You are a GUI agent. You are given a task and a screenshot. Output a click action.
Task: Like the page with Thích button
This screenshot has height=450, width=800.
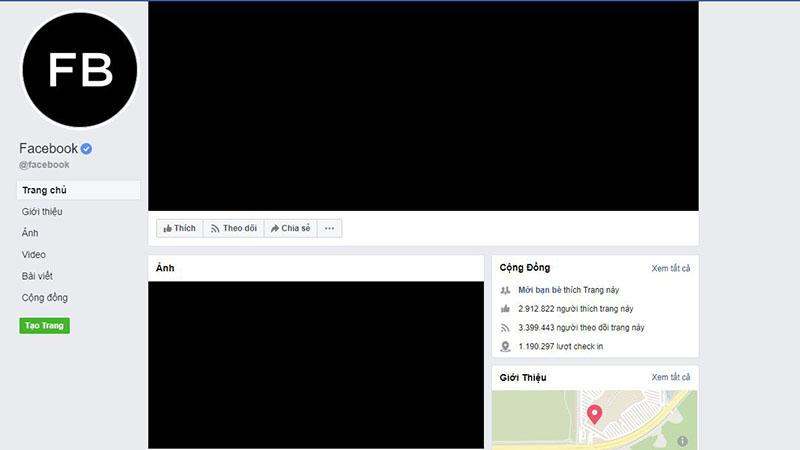pos(180,228)
